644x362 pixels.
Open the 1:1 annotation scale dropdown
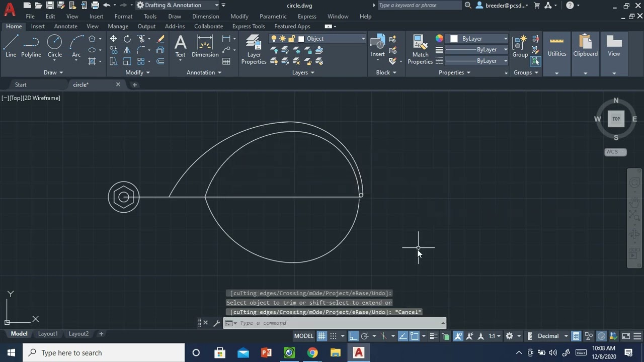coord(495,336)
